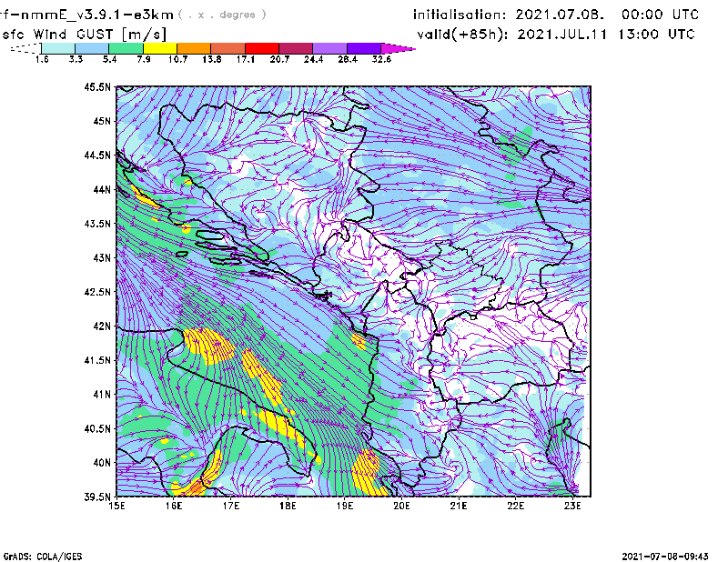Click the legend value 24.4

click(x=313, y=59)
